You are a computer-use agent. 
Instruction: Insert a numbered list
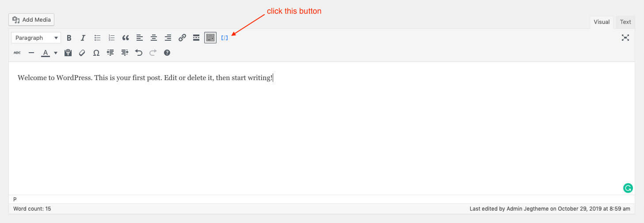[x=111, y=38]
